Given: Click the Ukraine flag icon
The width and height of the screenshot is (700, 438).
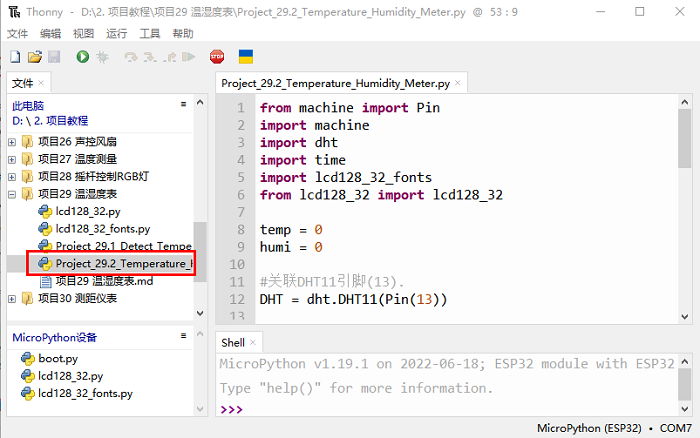Looking at the screenshot, I should click(x=245, y=57).
